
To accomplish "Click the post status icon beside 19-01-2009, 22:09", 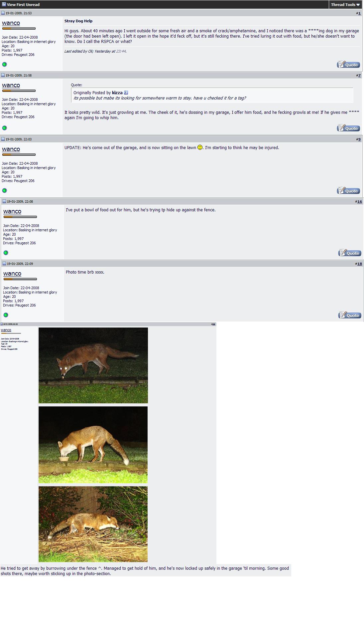I will pyautogui.click(x=4, y=264).
